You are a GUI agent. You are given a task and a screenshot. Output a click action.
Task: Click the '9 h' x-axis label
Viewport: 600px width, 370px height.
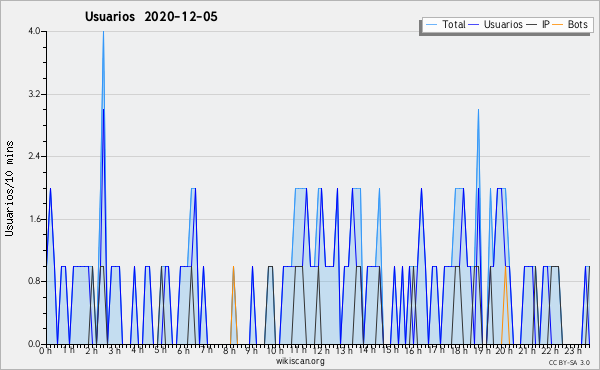pyautogui.click(x=252, y=351)
